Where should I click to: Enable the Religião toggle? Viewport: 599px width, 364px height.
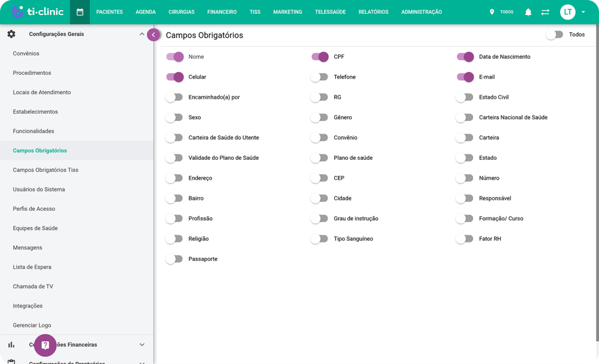coord(174,239)
